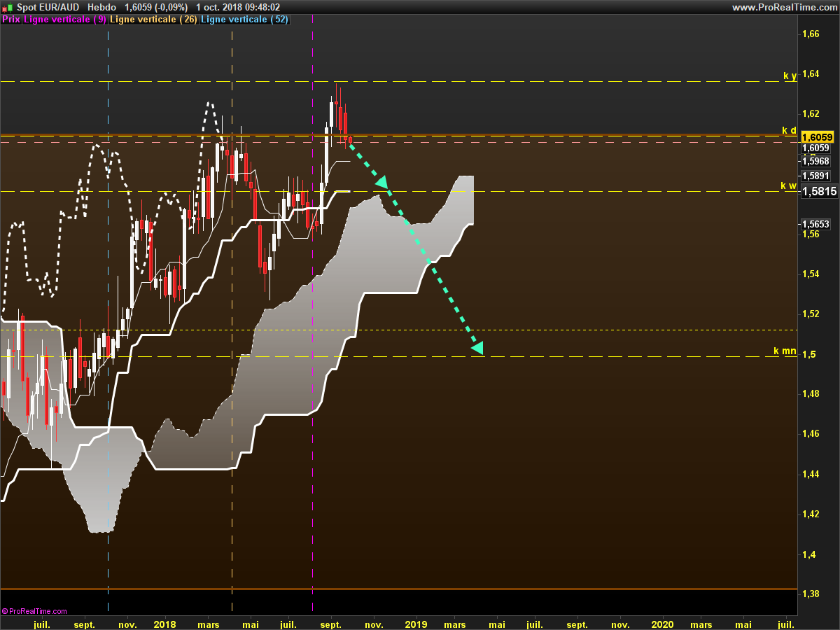Image resolution: width=840 pixels, height=630 pixels.
Task: Select the Prix indicator label
Action: click(x=10, y=20)
